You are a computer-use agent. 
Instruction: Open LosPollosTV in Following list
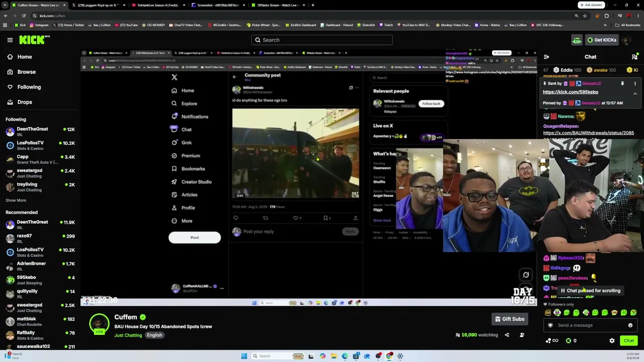(40, 145)
